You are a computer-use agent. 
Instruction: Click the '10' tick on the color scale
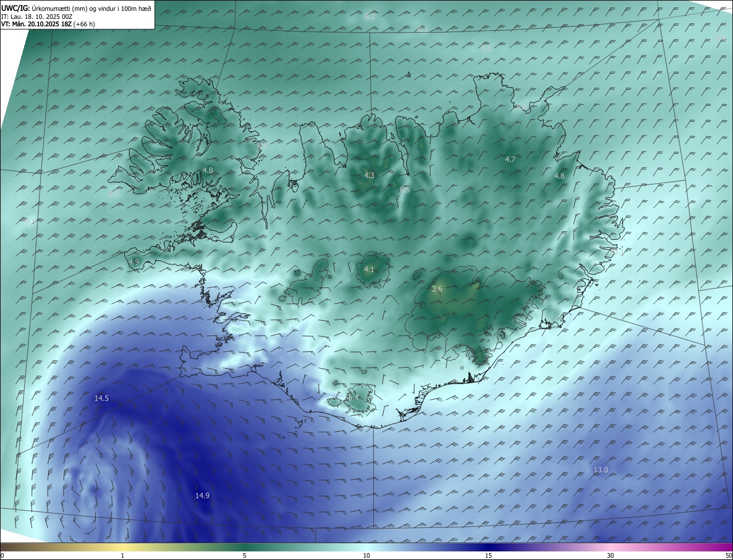pyautogui.click(x=366, y=556)
